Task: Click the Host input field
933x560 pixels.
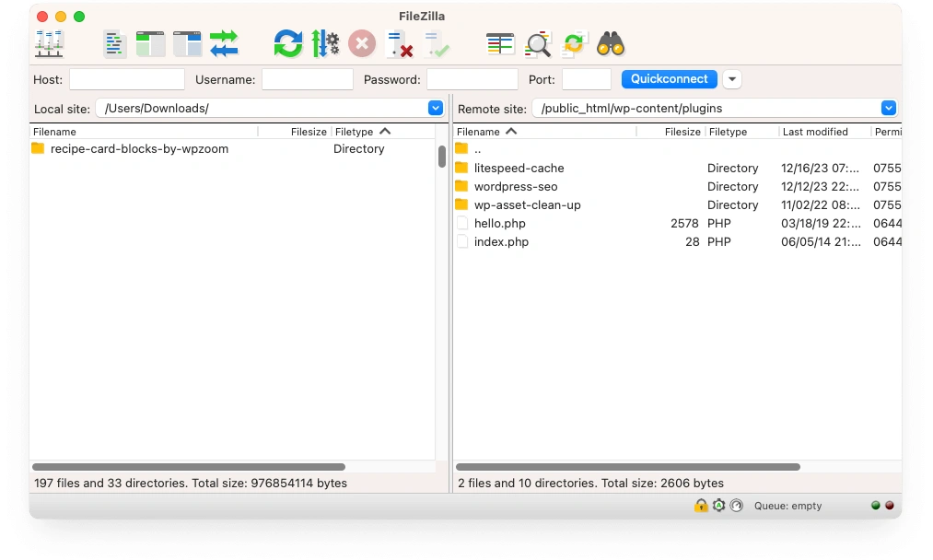Action: tap(127, 80)
